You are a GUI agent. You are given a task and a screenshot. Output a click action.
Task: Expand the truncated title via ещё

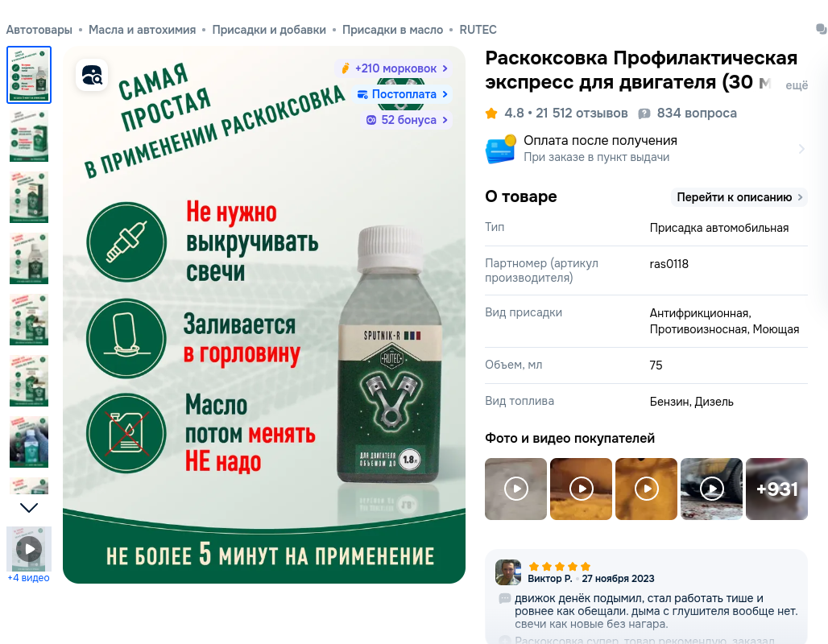pyautogui.click(x=797, y=85)
